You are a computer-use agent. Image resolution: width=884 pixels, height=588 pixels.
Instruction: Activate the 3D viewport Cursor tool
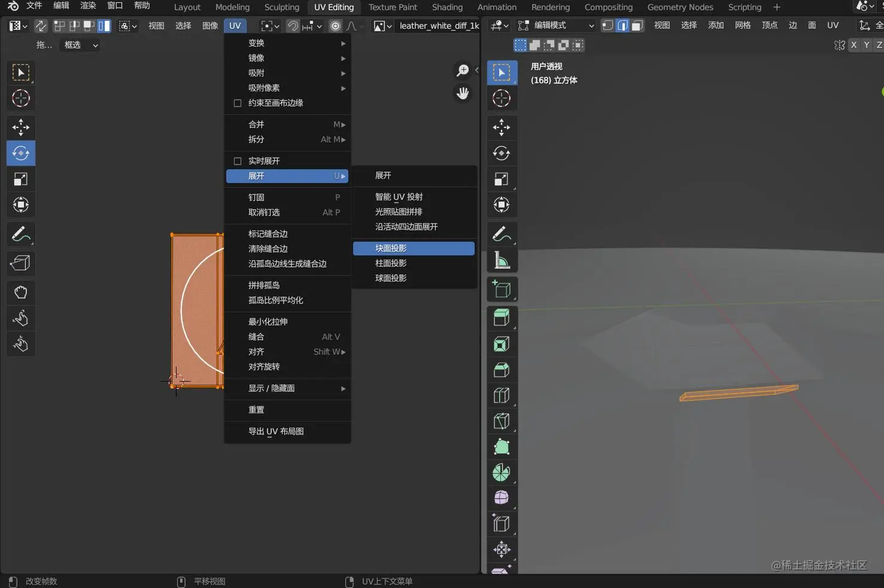click(502, 98)
